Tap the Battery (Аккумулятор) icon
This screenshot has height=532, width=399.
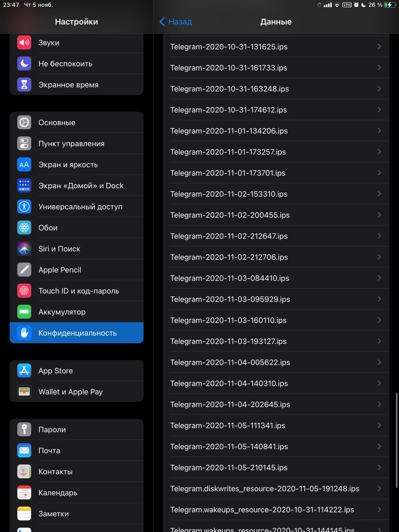pos(24,312)
